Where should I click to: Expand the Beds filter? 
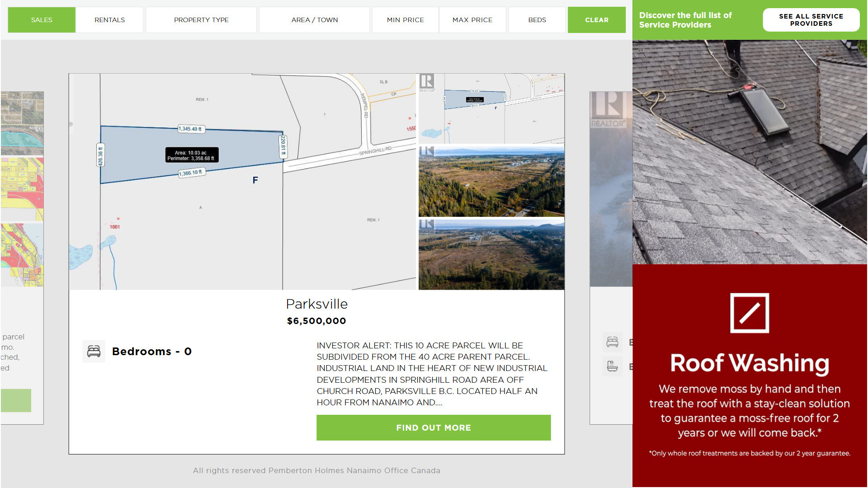[537, 20]
